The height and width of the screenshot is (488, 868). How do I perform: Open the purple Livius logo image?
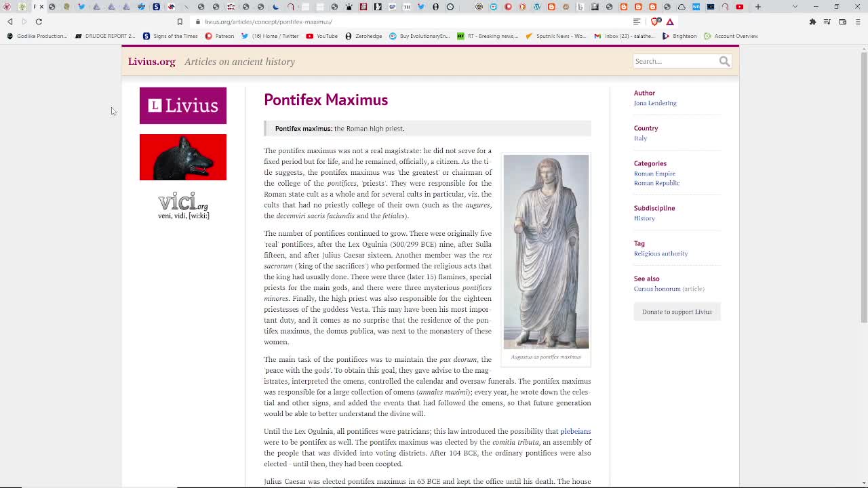tap(183, 106)
